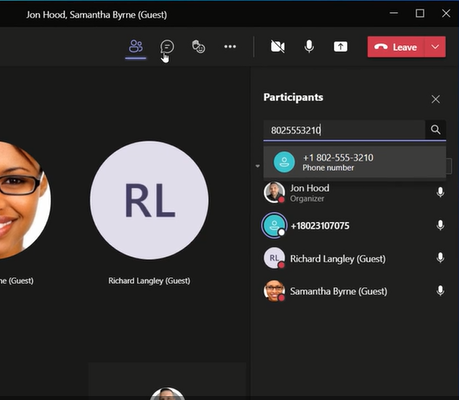This screenshot has height=400, width=459.
Task: Click the meeting title Jon Hood, Samantha Byrne
Action: (97, 15)
